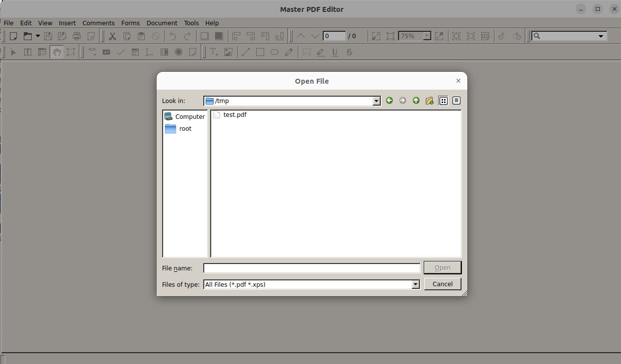The width and height of the screenshot is (621, 364).
Task: Click the Radio Button form tool
Action: (178, 52)
